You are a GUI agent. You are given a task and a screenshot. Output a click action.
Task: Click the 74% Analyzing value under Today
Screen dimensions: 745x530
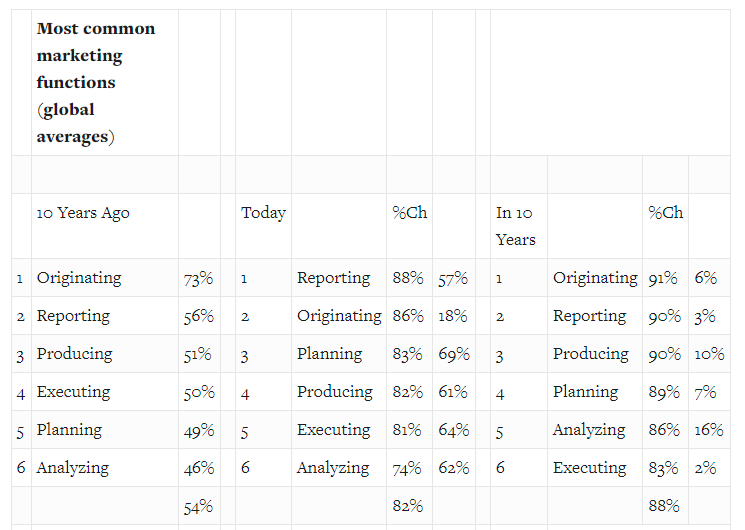[407, 468]
